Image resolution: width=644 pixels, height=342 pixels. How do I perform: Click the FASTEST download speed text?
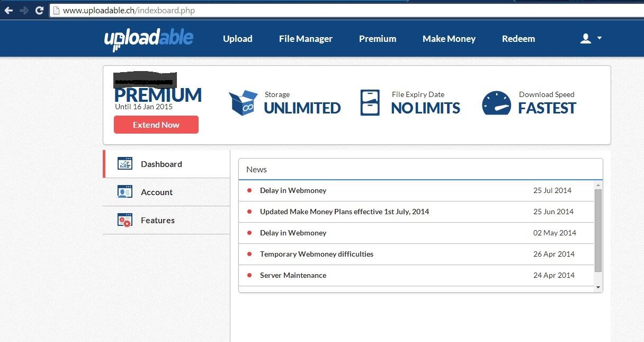547,108
